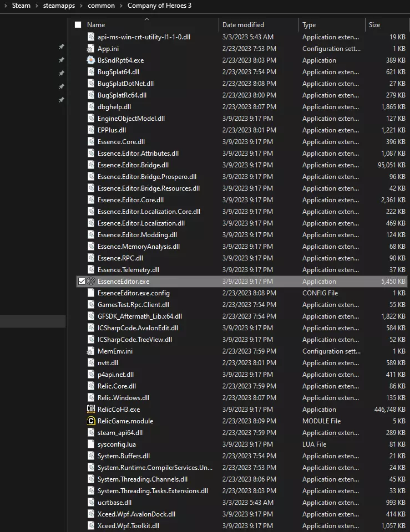Select the Essence.Telemetry.dll file name
This screenshot has width=410, height=532.
click(128, 270)
